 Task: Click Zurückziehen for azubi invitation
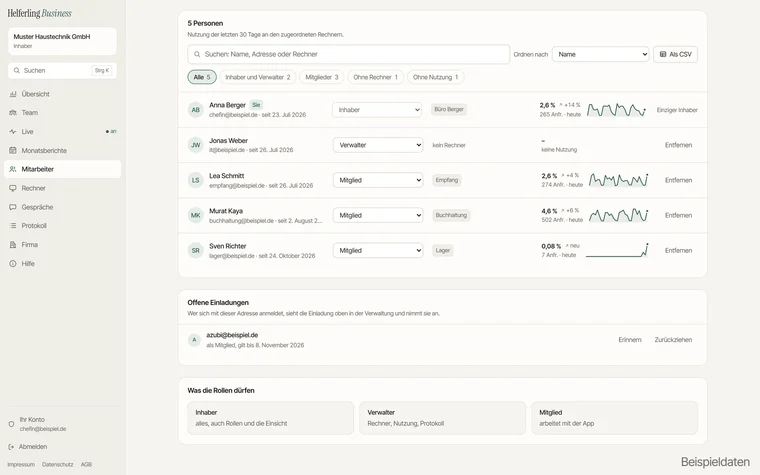point(673,340)
